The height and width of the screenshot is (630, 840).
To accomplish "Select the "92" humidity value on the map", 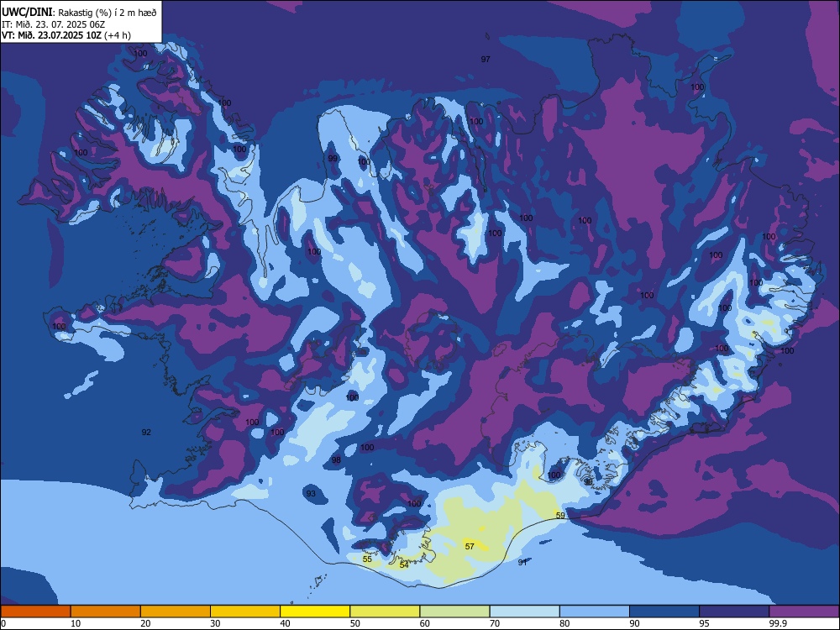I will [x=146, y=433].
